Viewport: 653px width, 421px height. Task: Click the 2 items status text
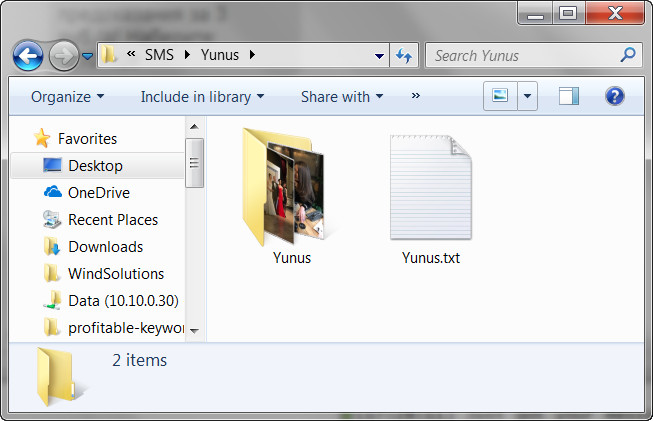[x=140, y=360]
